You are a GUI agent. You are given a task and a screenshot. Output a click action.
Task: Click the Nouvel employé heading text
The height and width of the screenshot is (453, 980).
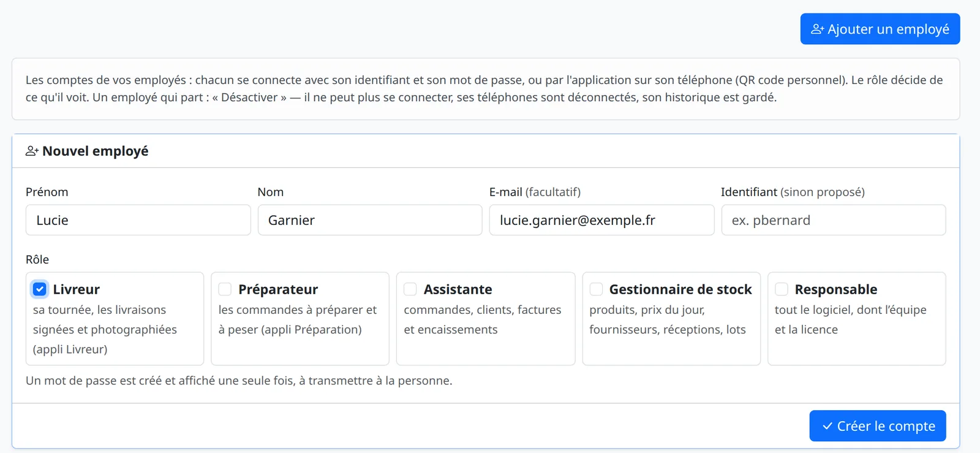coord(96,151)
